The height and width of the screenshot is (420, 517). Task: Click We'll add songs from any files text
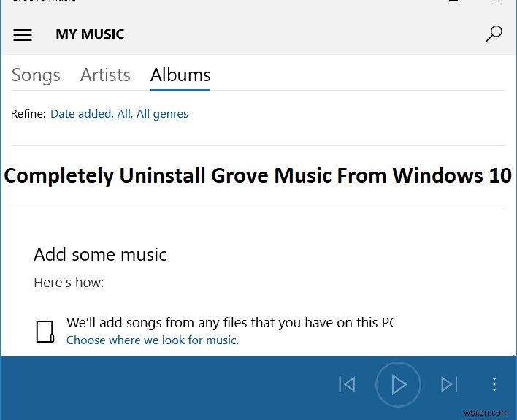pos(231,322)
